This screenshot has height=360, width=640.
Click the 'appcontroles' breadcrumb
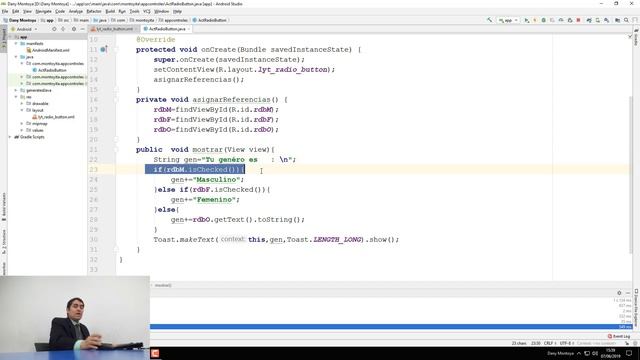[173, 20]
